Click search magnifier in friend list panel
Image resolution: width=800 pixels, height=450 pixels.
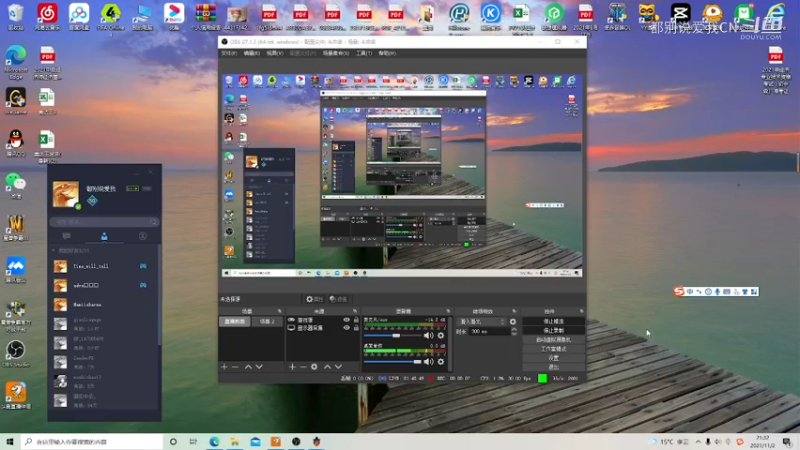(153, 222)
